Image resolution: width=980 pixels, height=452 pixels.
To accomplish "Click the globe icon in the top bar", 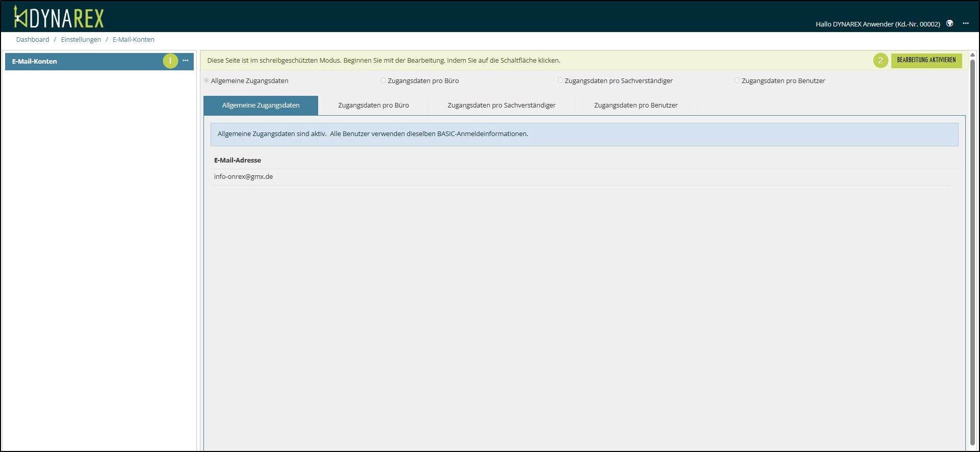I will (949, 23).
